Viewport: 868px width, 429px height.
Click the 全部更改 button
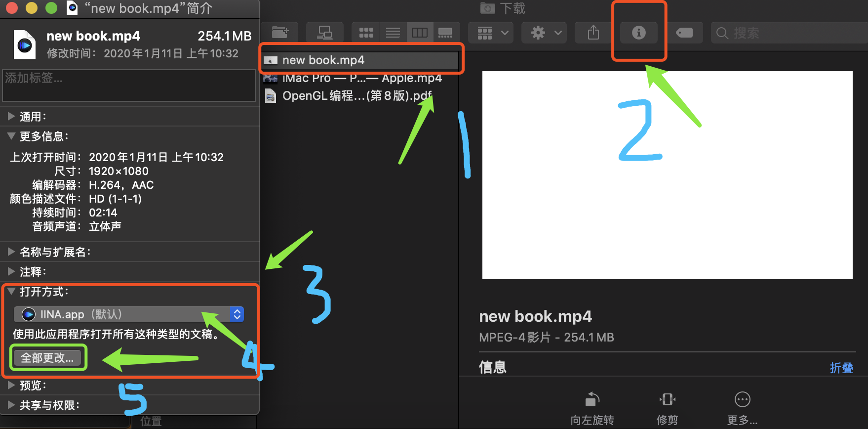pyautogui.click(x=47, y=357)
